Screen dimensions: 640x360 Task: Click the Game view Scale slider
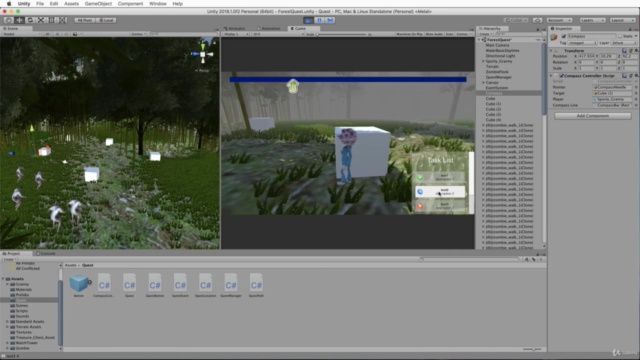(x=342, y=34)
